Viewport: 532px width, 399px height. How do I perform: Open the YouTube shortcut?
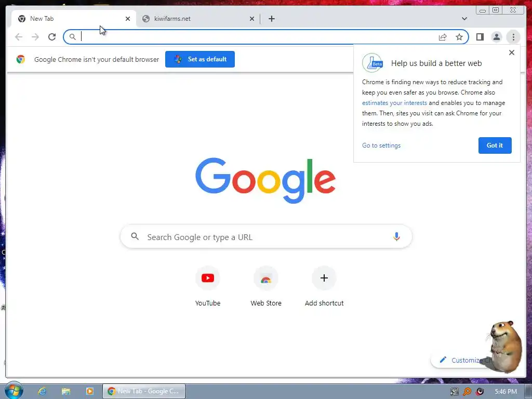click(x=208, y=287)
